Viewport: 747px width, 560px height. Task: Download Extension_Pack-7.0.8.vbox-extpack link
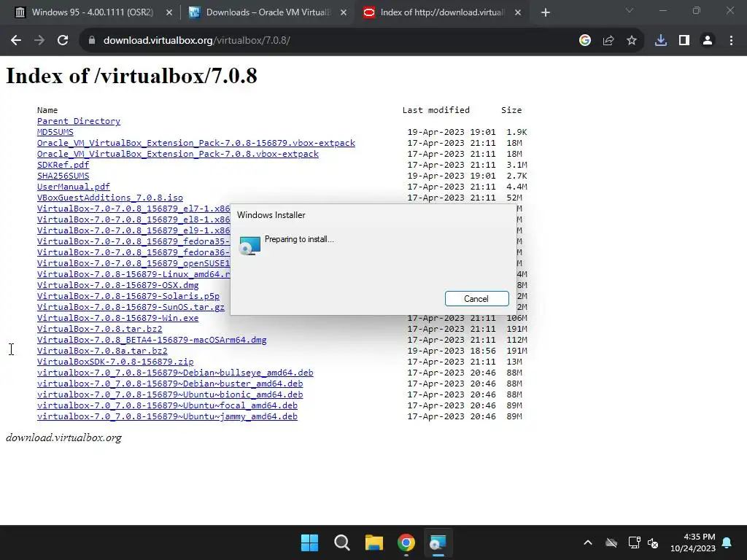178,154
